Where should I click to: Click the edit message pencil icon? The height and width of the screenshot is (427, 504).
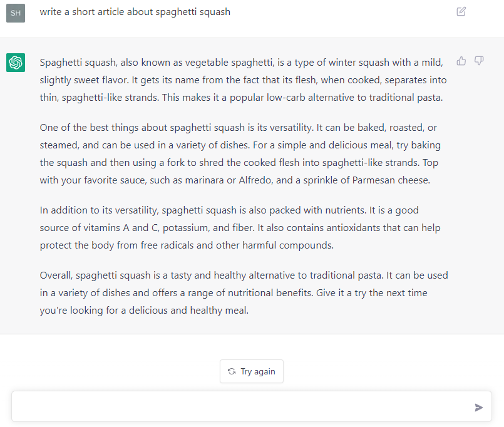(x=461, y=11)
